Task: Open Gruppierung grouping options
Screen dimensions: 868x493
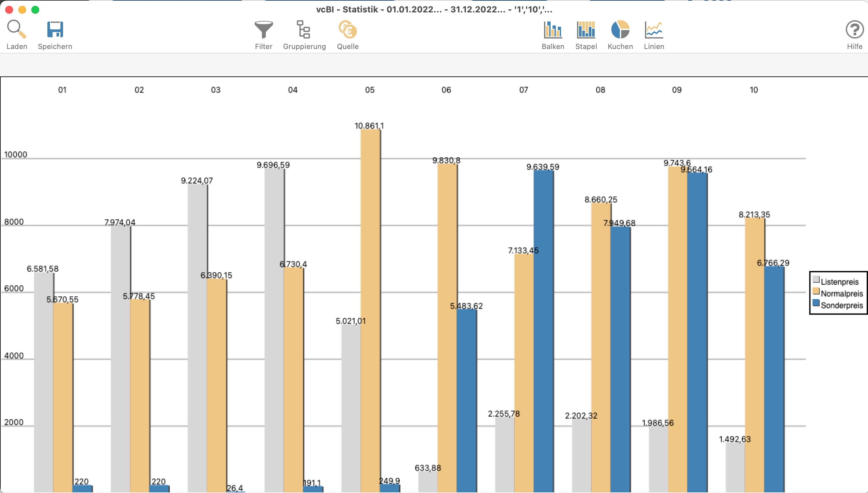Action: 304,30
